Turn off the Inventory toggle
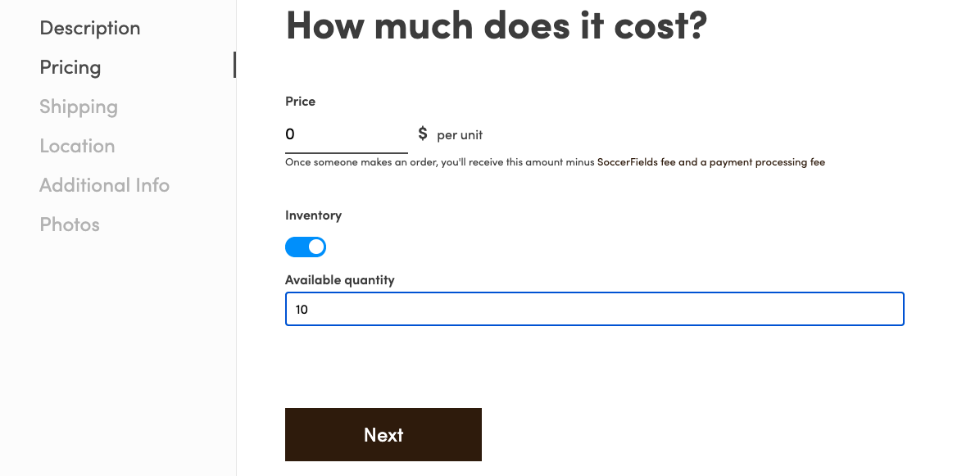The width and height of the screenshot is (980, 476). (306, 247)
